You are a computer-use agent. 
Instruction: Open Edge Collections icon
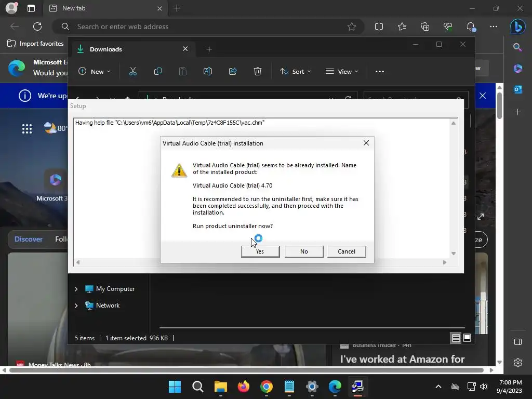pos(425,26)
